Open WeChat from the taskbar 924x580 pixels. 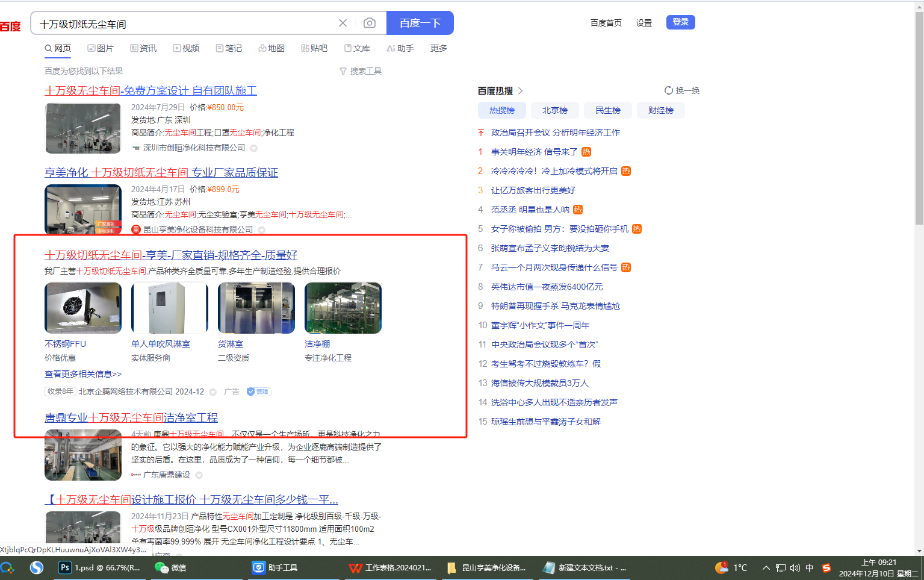pyautogui.click(x=170, y=567)
